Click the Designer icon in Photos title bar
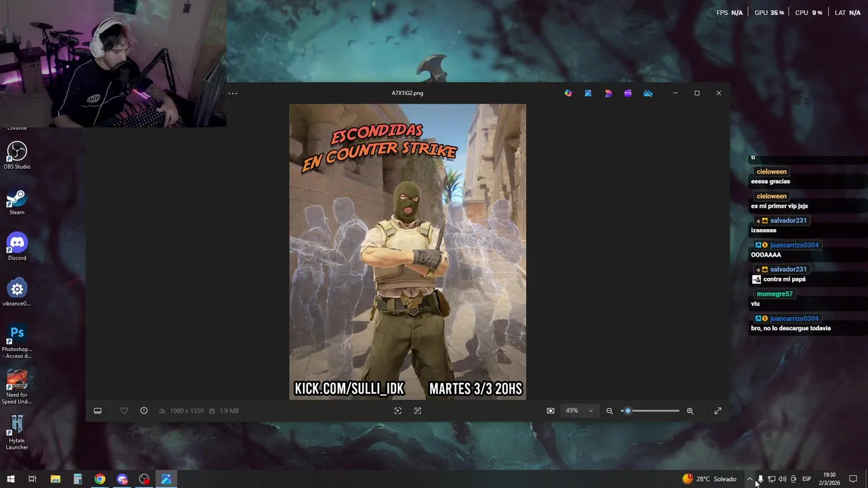Screen dimensions: 868x488 click(608, 94)
